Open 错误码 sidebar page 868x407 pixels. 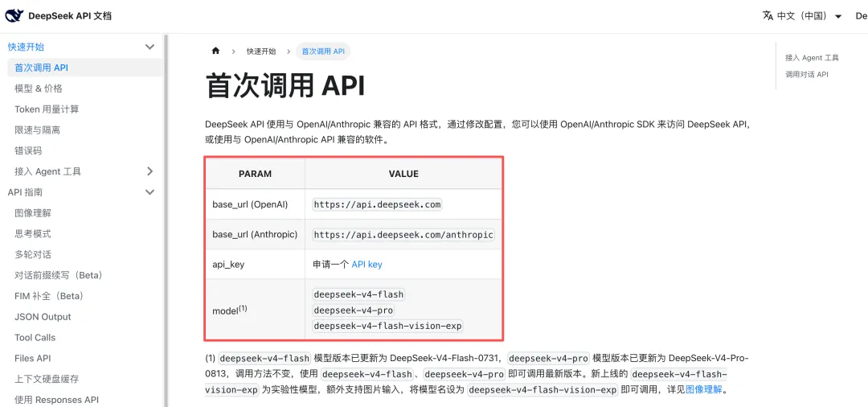pyautogui.click(x=28, y=150)
